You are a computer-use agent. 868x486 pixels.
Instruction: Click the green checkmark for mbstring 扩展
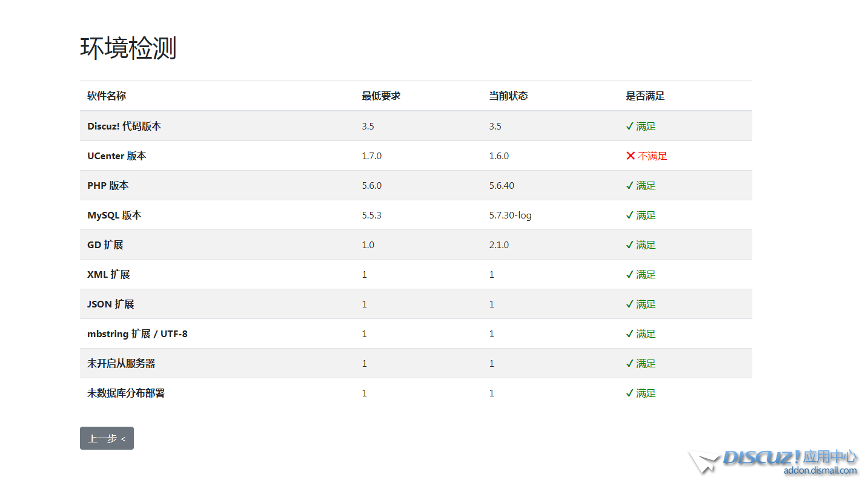click(x=630, y=334)
